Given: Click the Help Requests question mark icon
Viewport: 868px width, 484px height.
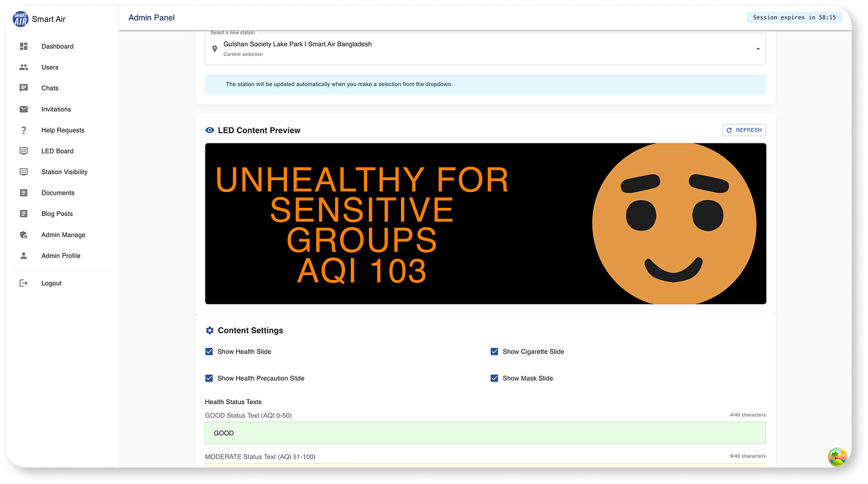Looking at the screenshot, I should pos(24,130).
